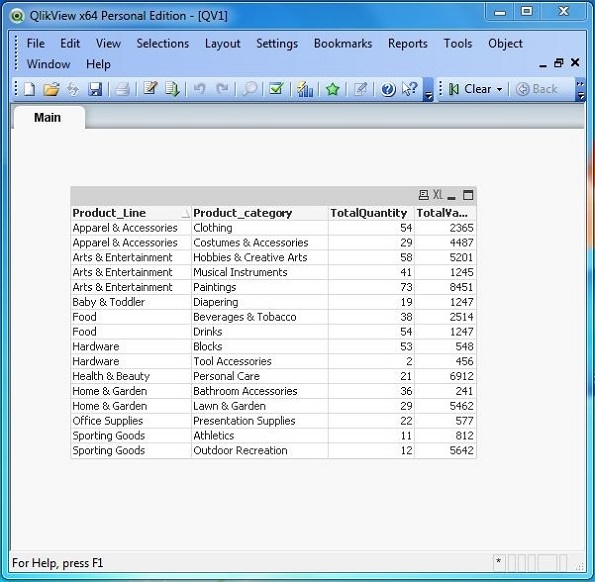Open the Edit Script icon

coord(150,89)
